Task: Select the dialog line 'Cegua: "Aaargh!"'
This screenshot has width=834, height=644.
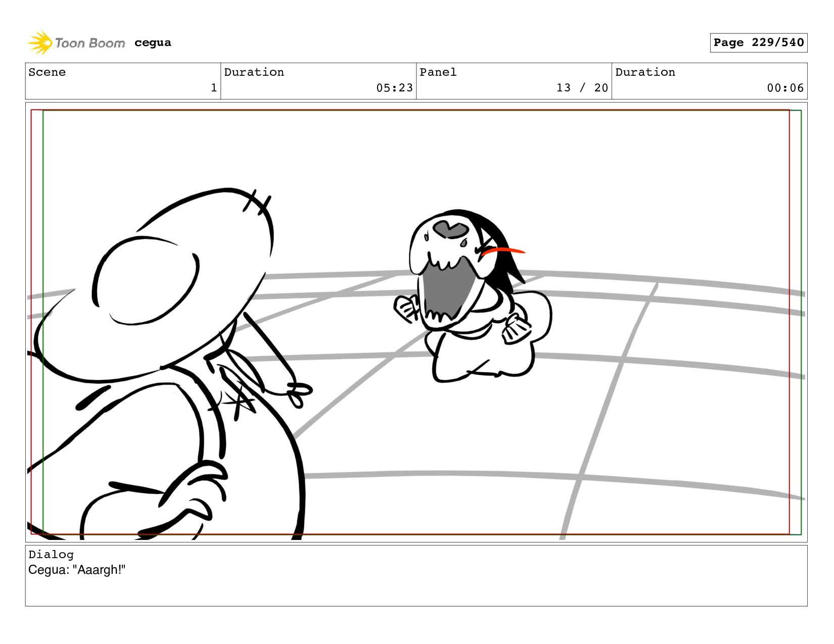Action: pyautogui.click(x=77, y=570)
